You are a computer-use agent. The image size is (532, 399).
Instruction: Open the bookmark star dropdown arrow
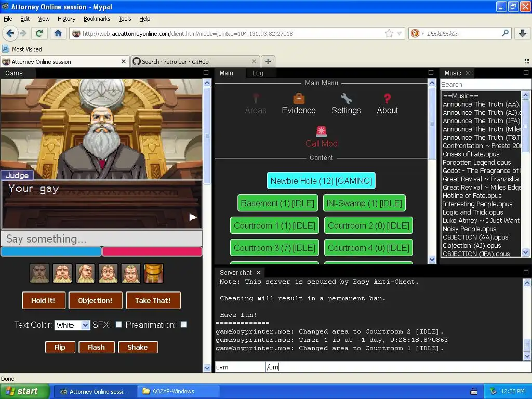(x=400, y=33)
